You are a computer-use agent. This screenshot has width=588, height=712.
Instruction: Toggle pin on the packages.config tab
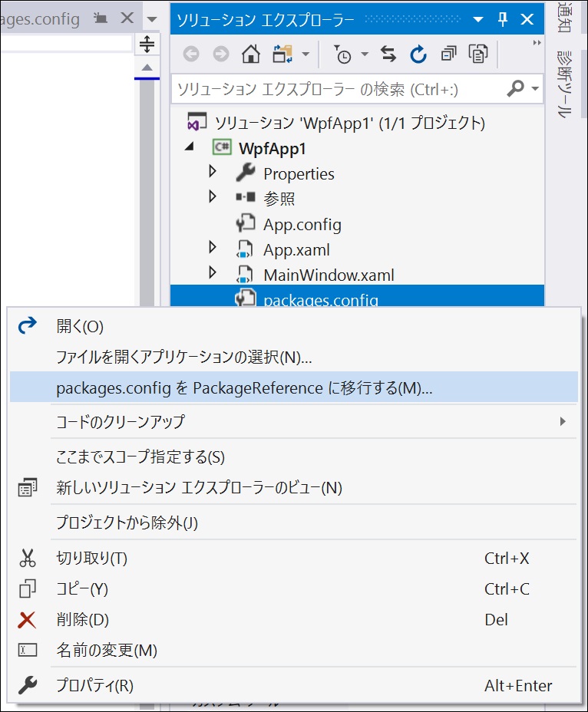pos(101,18)
